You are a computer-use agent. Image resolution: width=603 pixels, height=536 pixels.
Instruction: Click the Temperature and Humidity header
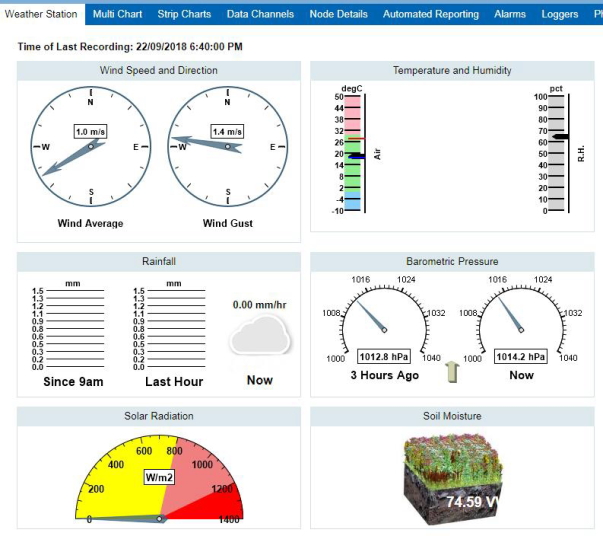[452, 70]
